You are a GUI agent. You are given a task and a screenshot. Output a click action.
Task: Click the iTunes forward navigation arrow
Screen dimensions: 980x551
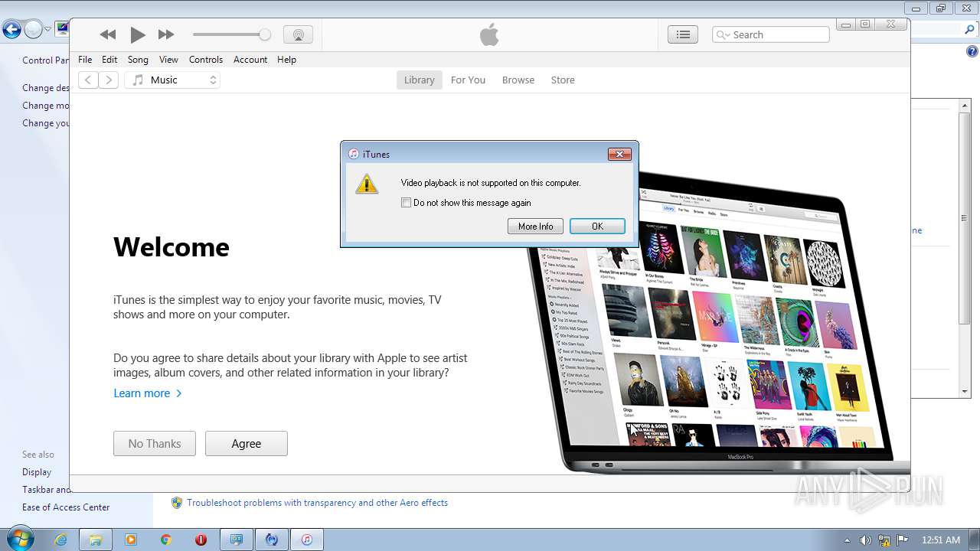pos(109,80)
